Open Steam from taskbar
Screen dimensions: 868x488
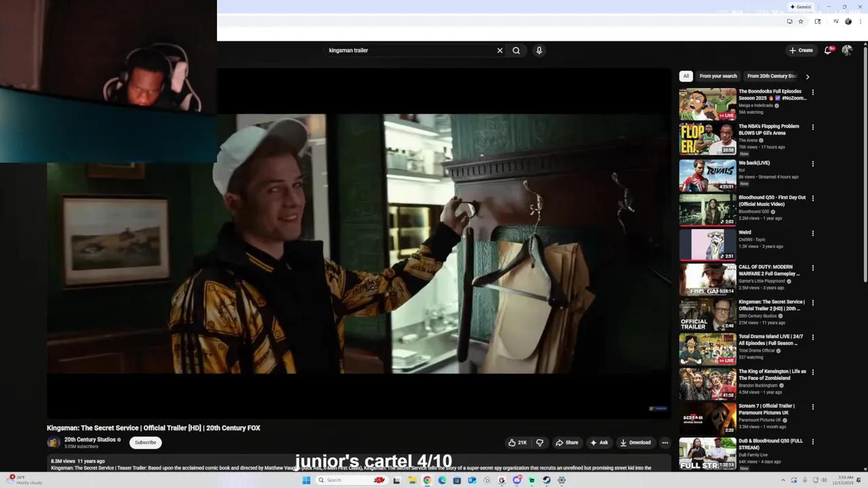pyautogui.click(x=547, y=480)
